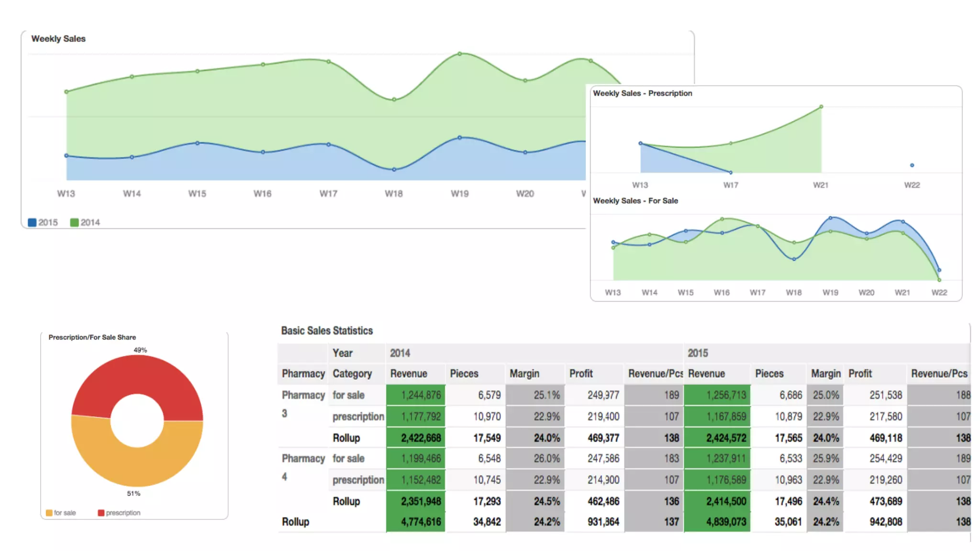Viewport: 980px width, 551px height.
Task: Click the blue 2015 legend swatch
Action: pyautogui.click(x=32, y=222)
